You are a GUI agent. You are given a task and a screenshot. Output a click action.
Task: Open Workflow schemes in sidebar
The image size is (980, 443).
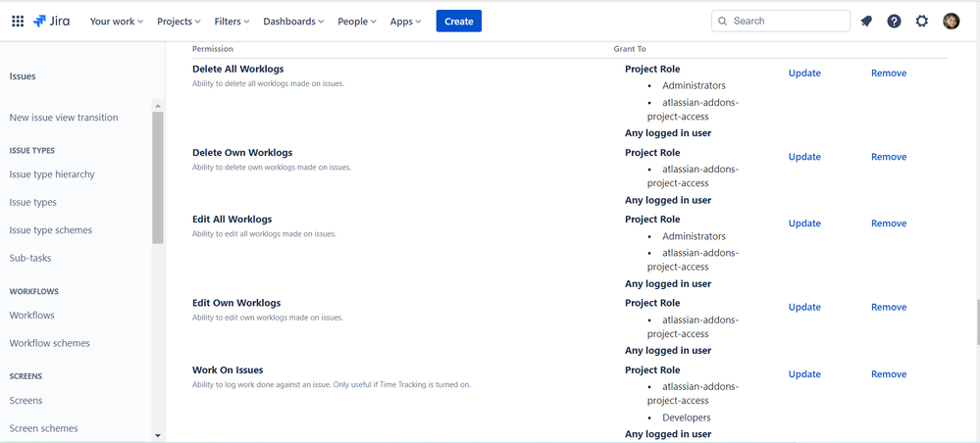pos(49,343)
